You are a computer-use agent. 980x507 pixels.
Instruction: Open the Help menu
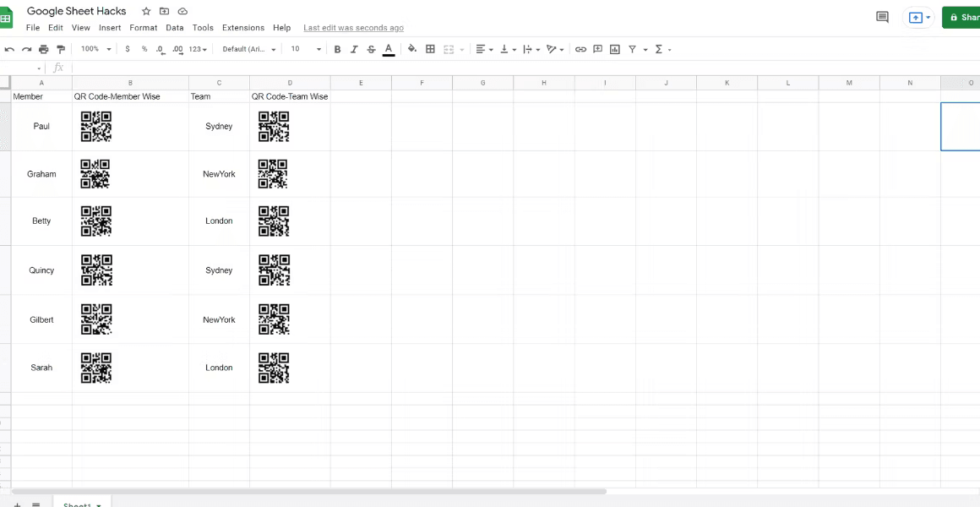click(x=282, y=28)
